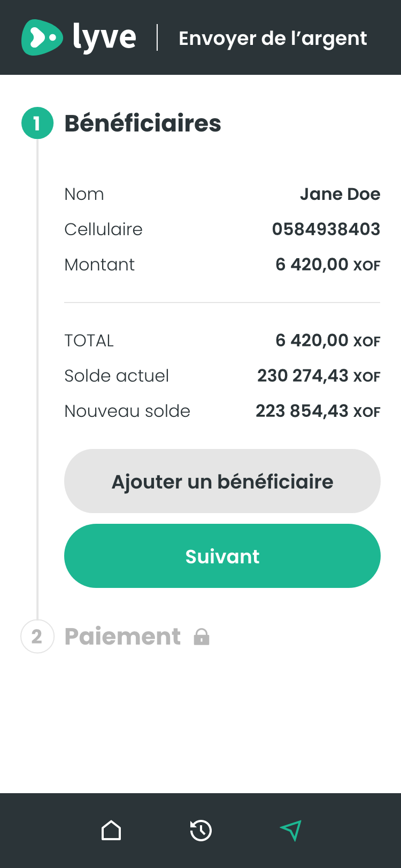
Task: Select the beneficiary name Jane Doe
Action: [340, 194]
